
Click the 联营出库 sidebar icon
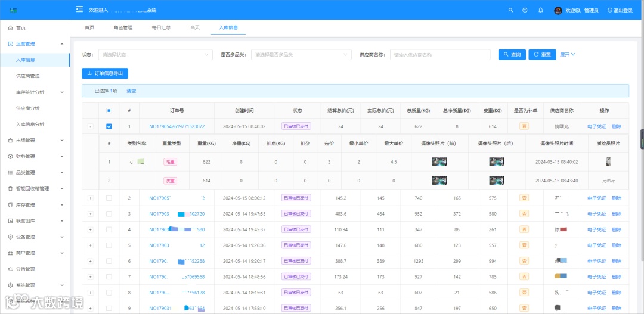[x=10, y=221]
